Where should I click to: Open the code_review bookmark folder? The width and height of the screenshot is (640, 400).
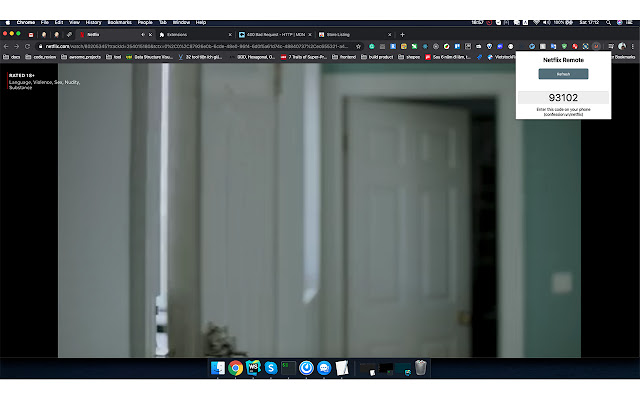pos(40,57)
